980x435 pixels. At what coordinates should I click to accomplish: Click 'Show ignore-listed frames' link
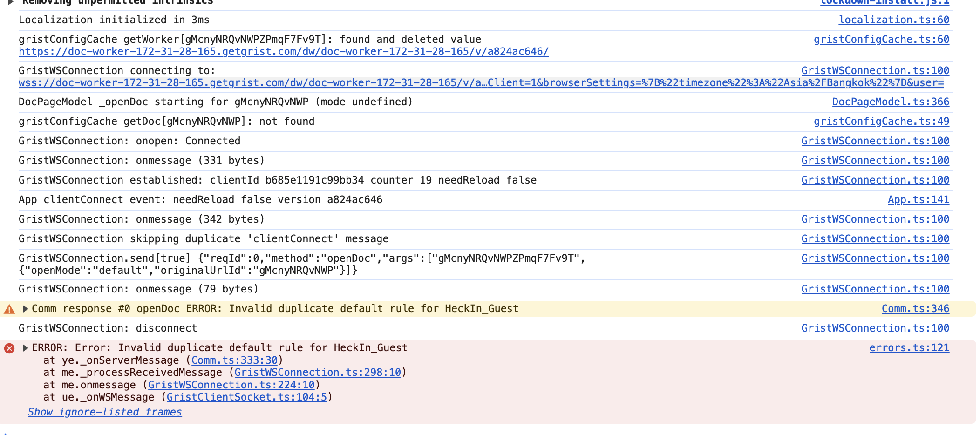point(105,412)
